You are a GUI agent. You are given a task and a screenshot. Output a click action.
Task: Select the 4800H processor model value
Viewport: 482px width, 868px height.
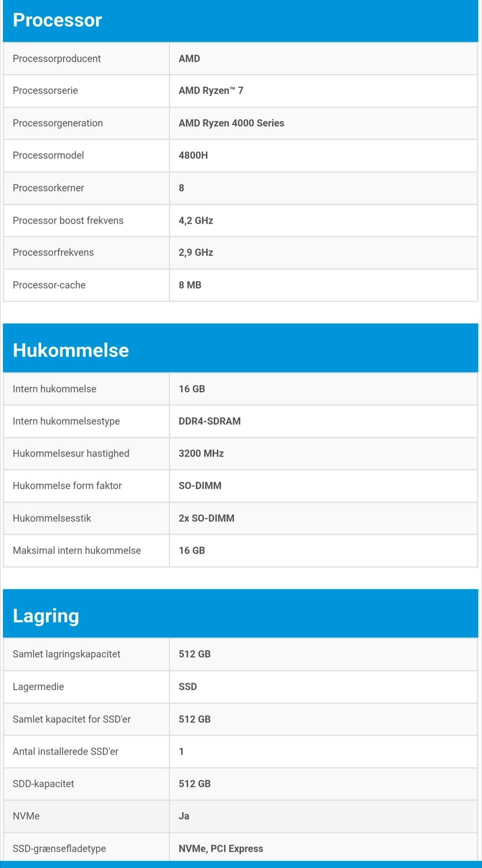pos(193,156)
